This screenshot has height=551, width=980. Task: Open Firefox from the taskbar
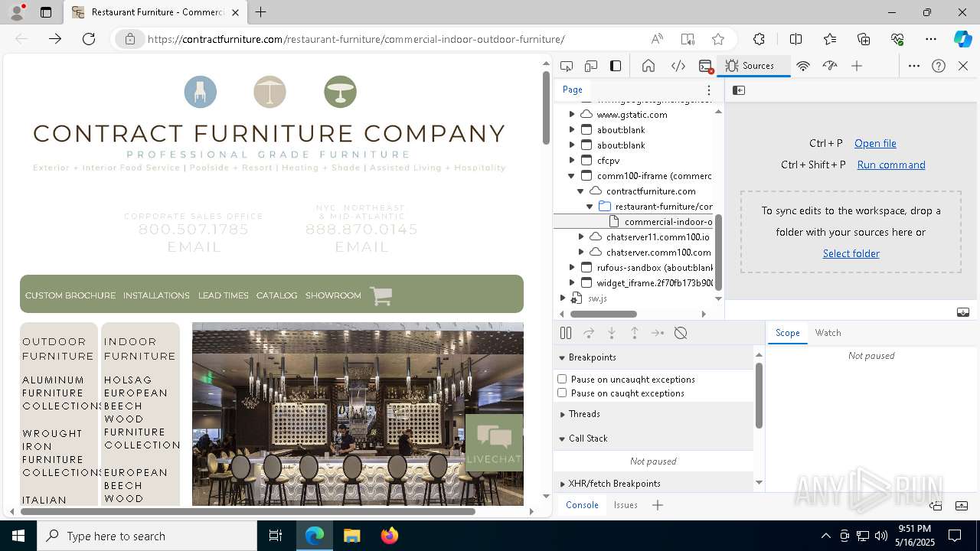click(390, 536)
